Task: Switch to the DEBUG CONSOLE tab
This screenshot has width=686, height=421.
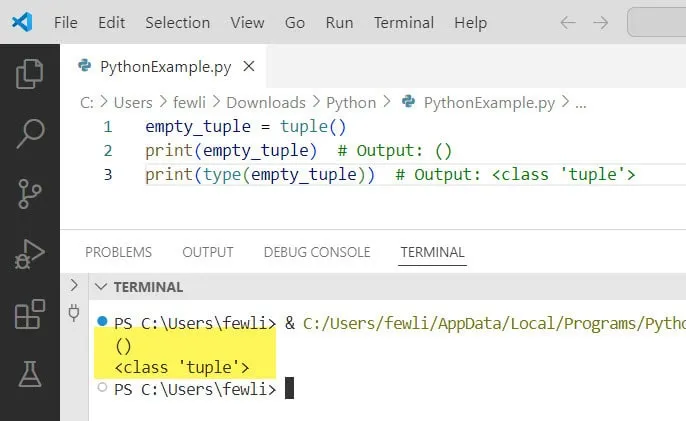Action: pyautogui.click(x=317, y=252)
